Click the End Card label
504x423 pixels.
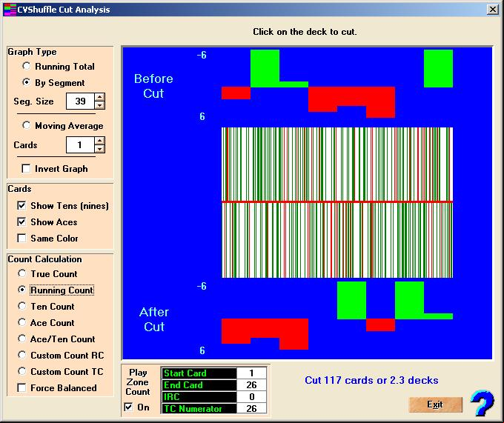coord(199,384)
